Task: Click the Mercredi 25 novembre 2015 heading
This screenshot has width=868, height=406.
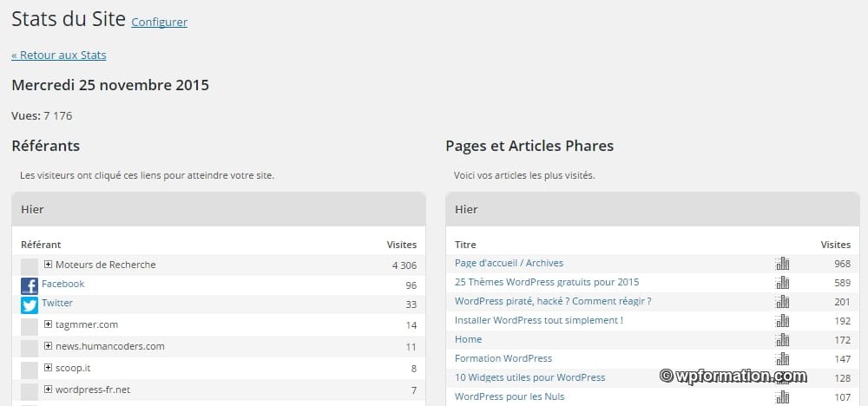Action: coord(110,85)
